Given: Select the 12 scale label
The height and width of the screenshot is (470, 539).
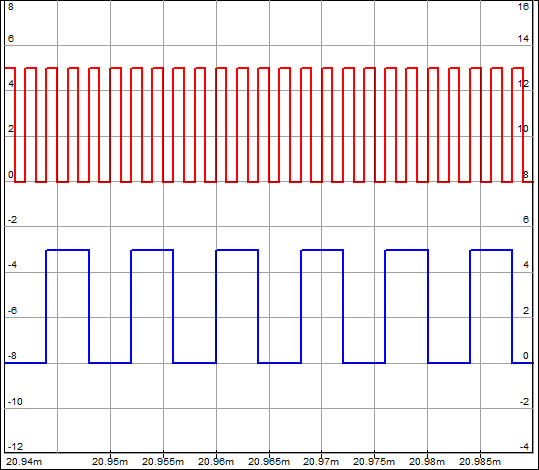Looking at the screenshot, I should coord(523,84).
